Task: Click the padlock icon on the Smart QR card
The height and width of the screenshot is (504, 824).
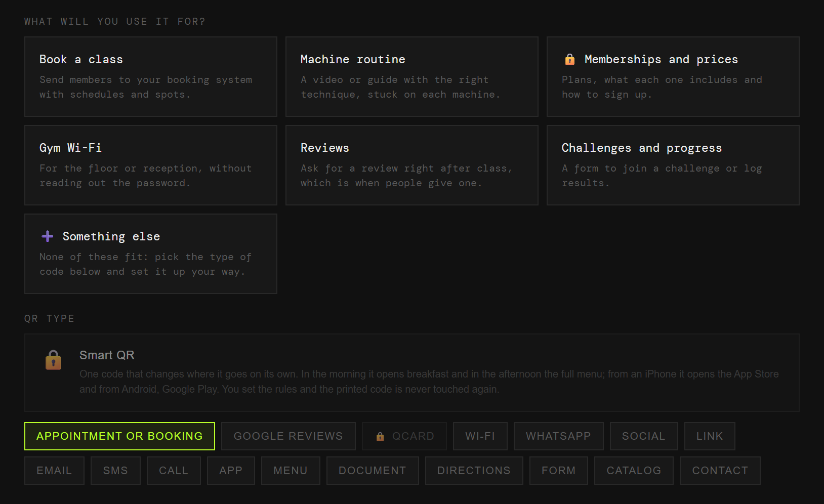Action: tap(53, 360)
